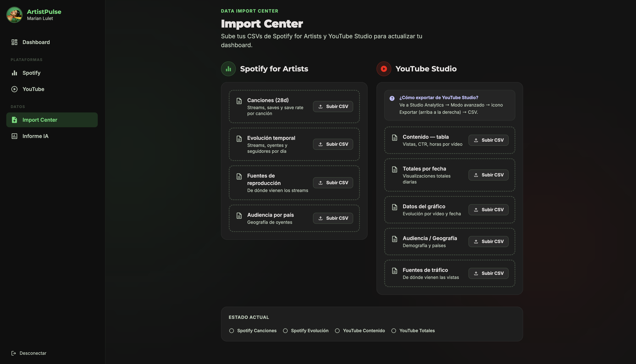Click the Dashboard grid icon

[14, 42]
